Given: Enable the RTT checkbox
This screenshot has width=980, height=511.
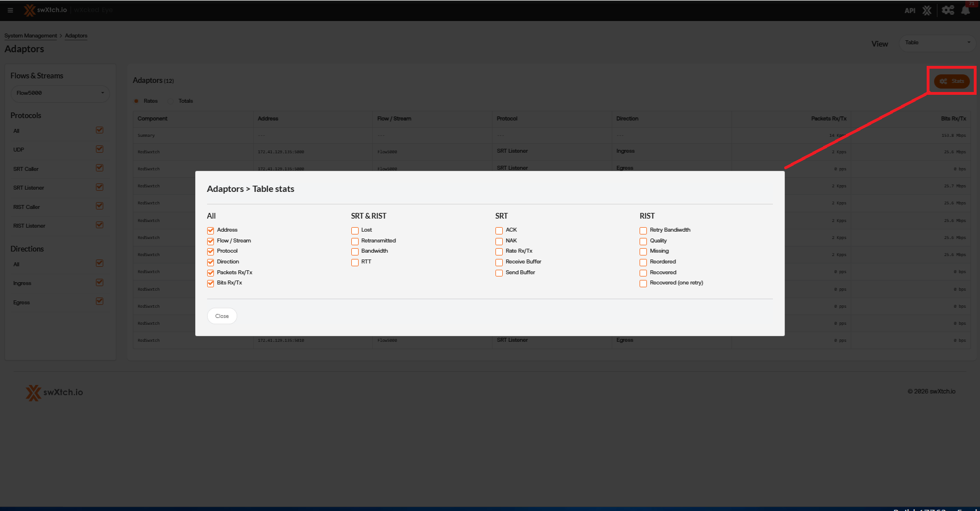Looking at the screenshot, I should (355, 262).
